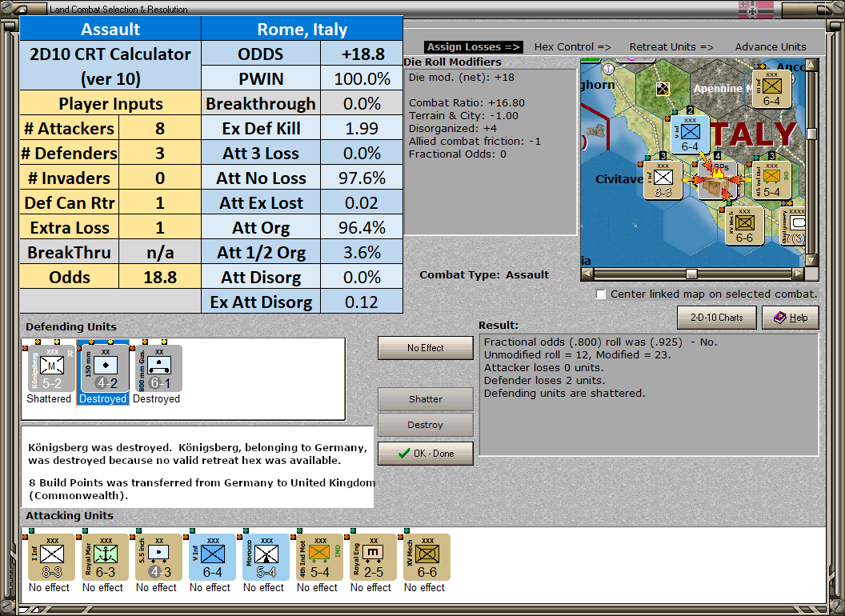Go to Advance Units step
This screenshot has width=845, height=616.
[x=771, y=47]
